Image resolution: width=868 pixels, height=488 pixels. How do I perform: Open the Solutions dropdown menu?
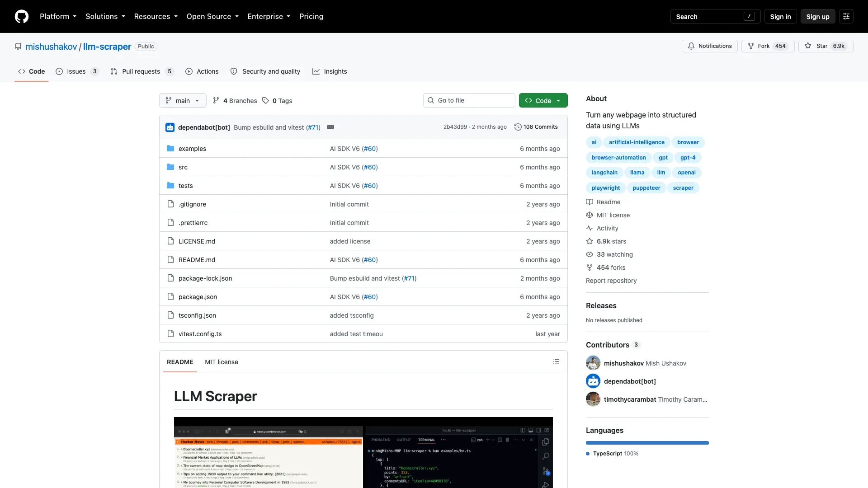point(105,16)
